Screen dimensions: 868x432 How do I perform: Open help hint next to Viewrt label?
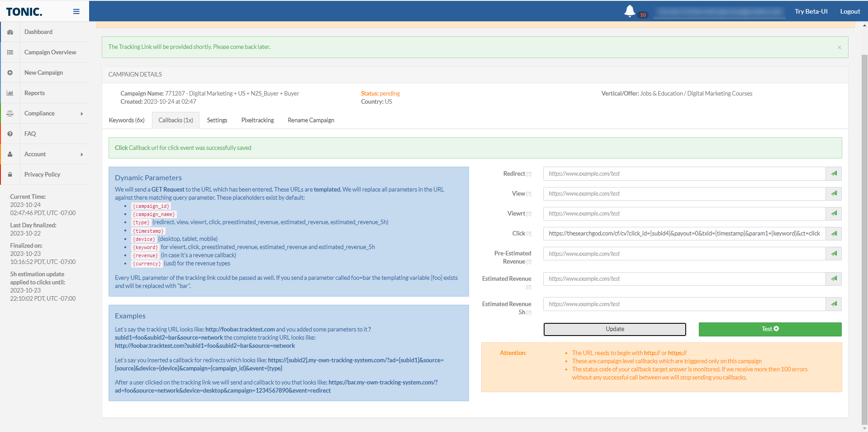529,214
